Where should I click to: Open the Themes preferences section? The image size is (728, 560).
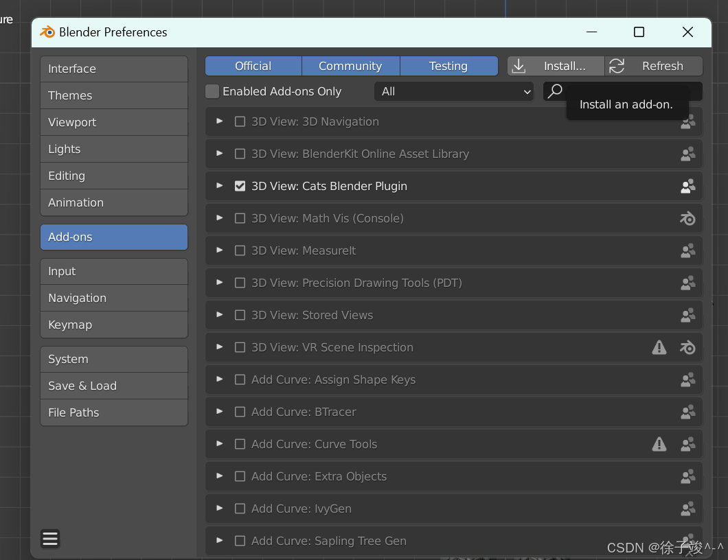click(x=114, y=95)
